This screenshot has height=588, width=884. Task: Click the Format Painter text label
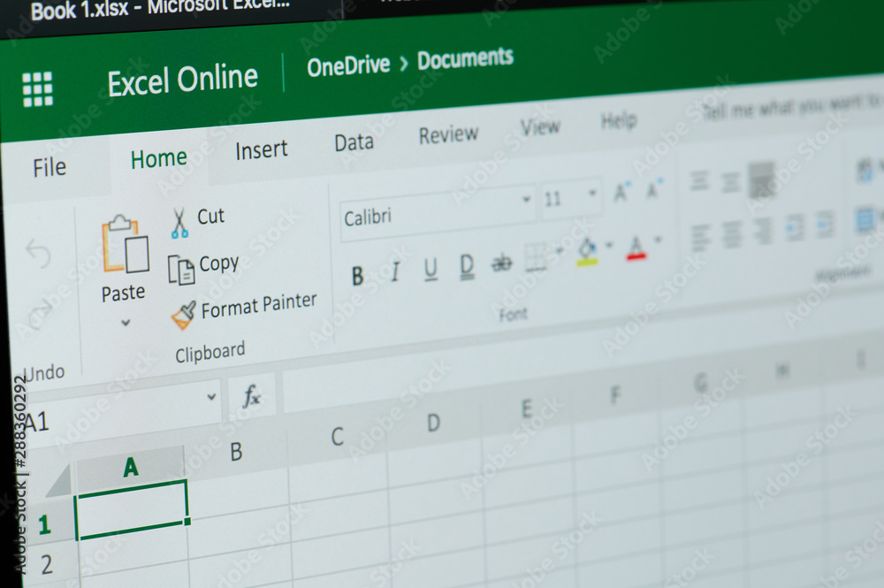259,306
